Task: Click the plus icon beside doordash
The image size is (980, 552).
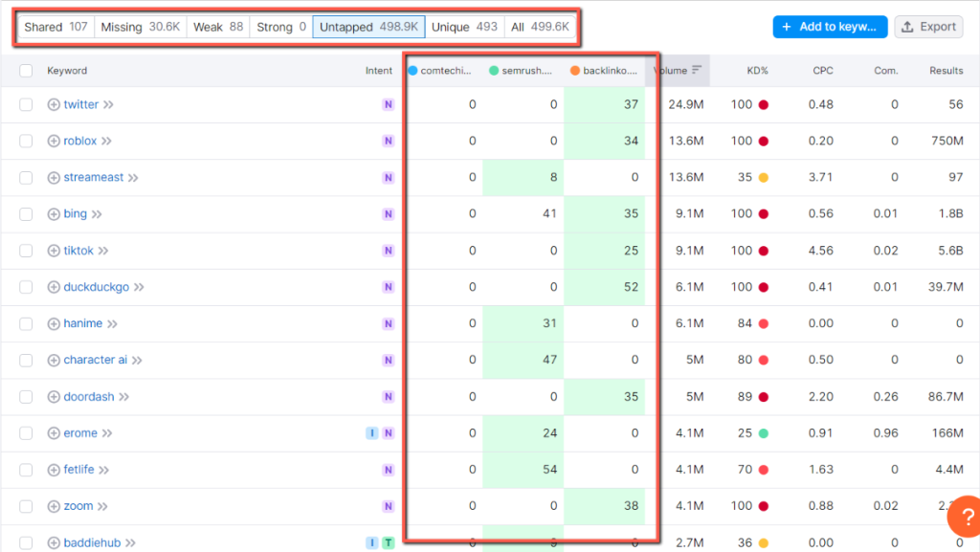Action: (56, 396)
